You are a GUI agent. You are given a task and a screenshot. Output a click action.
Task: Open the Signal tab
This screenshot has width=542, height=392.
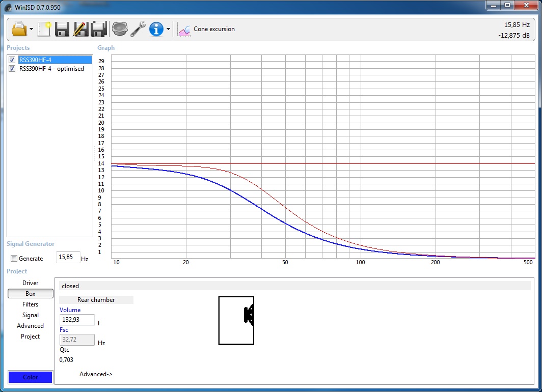[31, 315]
